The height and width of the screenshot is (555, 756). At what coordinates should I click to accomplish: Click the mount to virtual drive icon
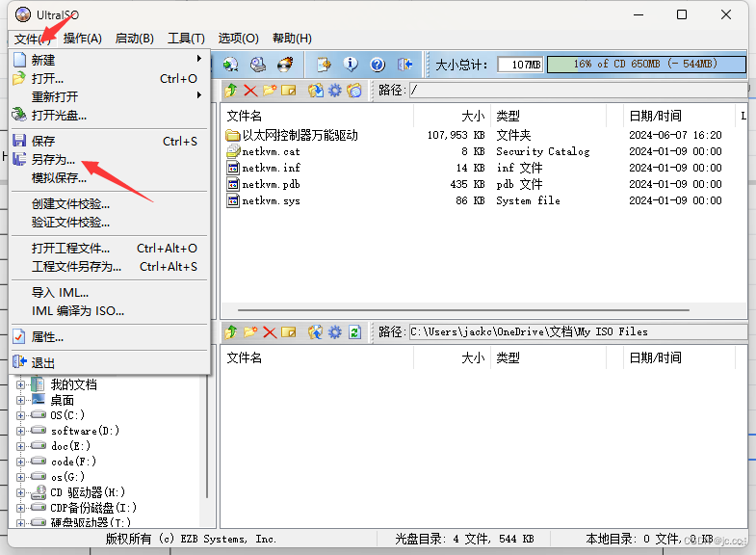point(258,65)
